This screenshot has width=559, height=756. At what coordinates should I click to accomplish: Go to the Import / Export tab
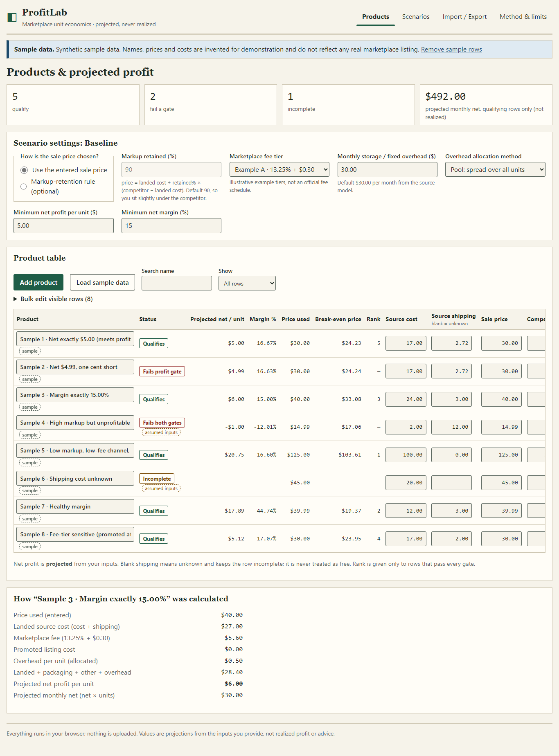[x=464, y=17]
